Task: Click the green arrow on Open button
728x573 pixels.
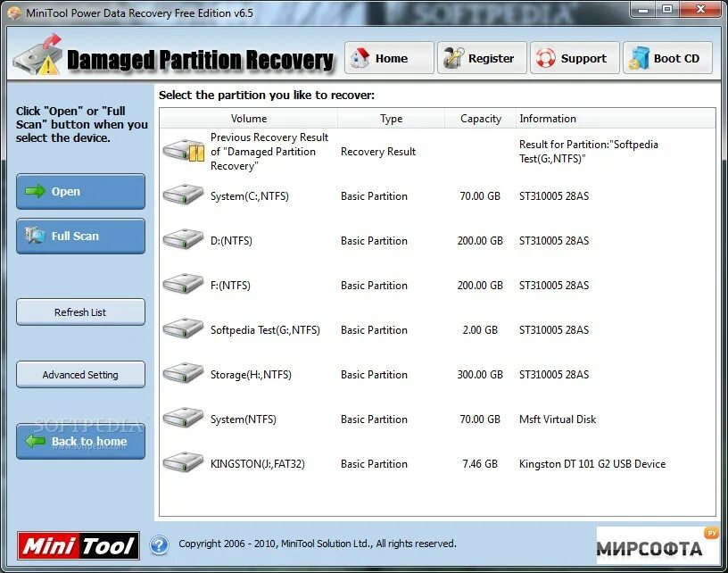Action: 35,191
